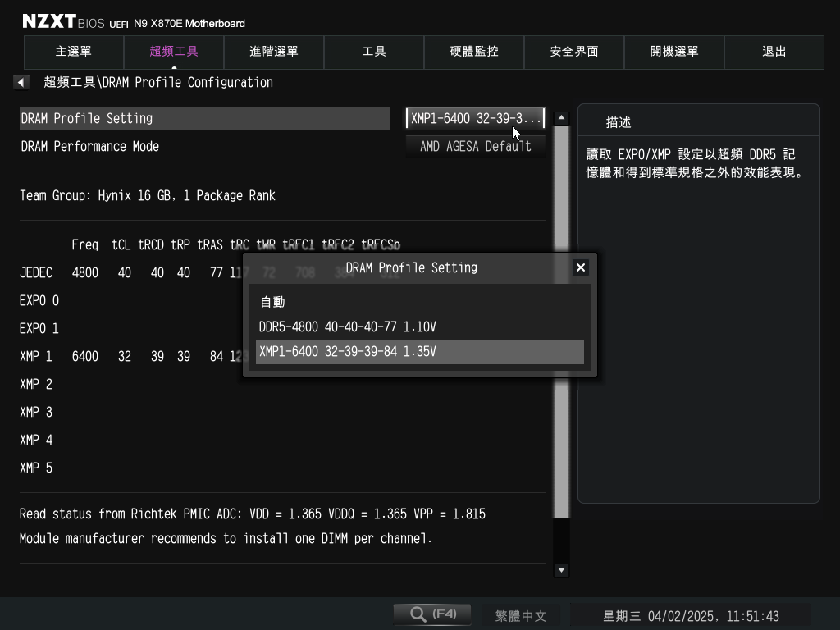Click the date and time display

point(691,616)
